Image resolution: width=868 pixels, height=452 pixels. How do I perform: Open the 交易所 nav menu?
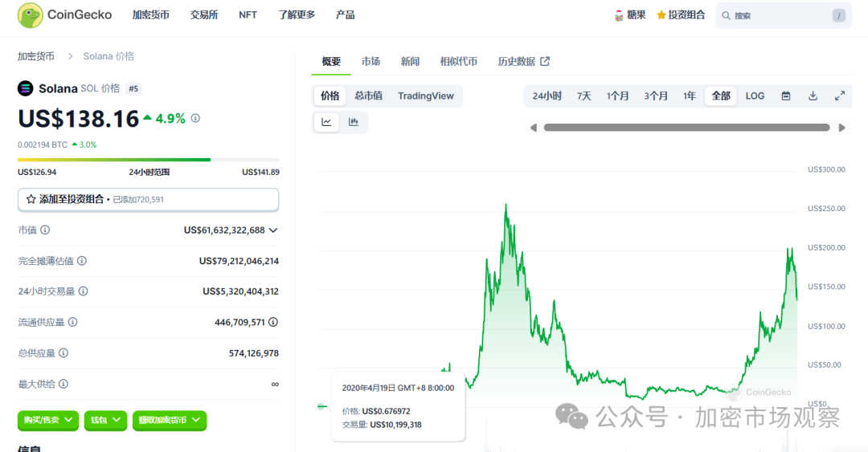coord(203,15)
